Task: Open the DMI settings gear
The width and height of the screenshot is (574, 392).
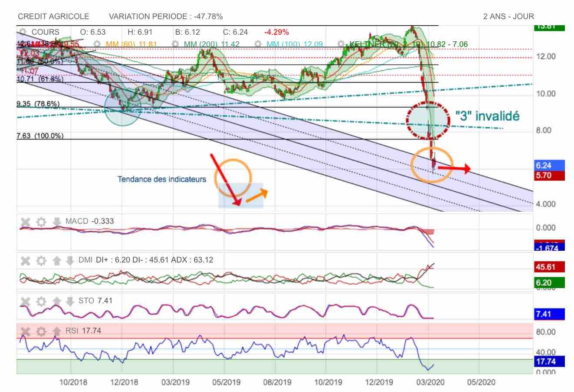Action: 41,261
